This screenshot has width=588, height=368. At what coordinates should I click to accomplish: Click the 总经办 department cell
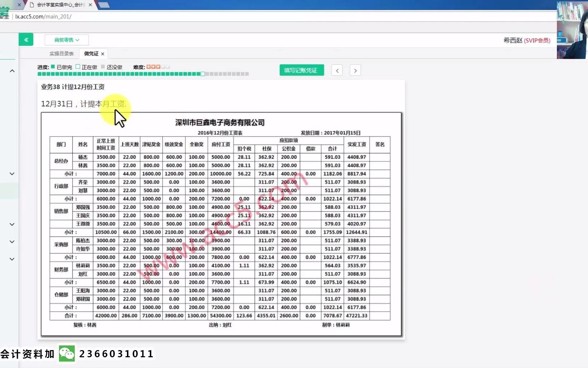pos(61,161)
